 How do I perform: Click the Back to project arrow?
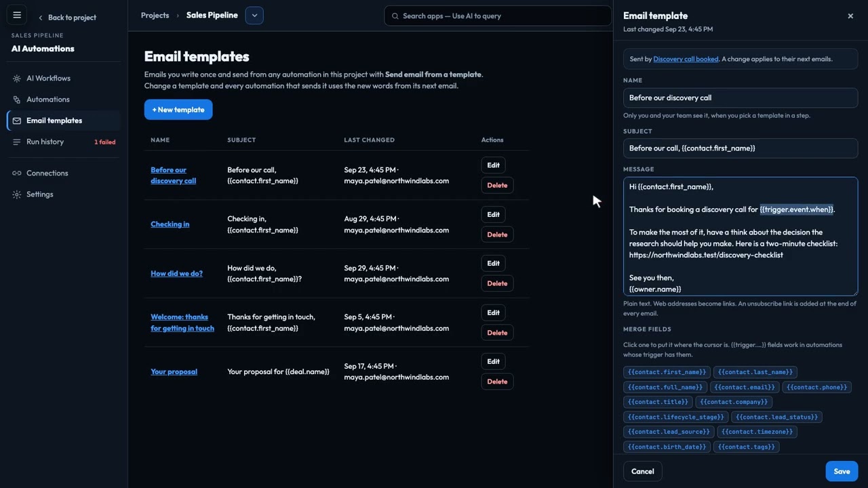click(x=41, y=18)
